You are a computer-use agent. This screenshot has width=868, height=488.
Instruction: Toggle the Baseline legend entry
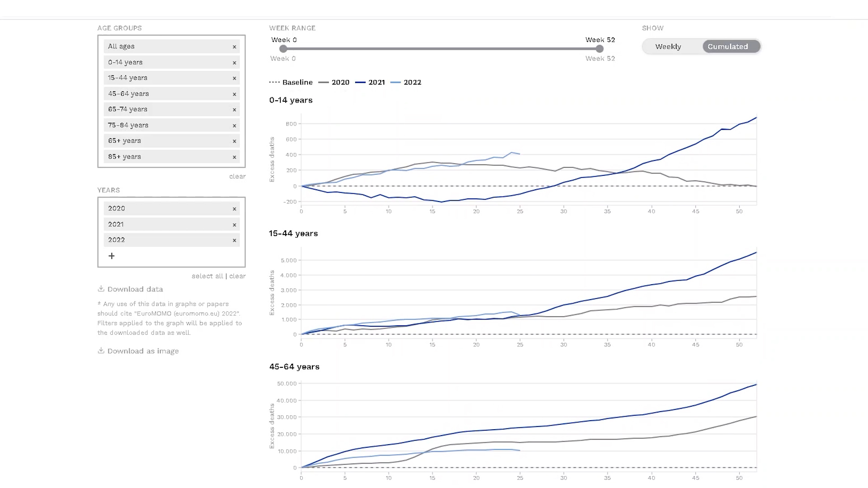coord(291,82)
